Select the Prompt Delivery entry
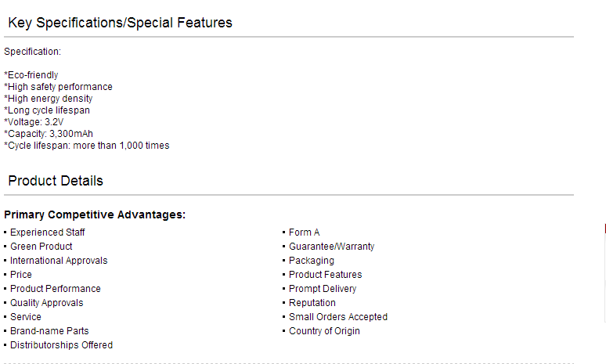Screen dimensions: 606x364 [x=323, y=289]
